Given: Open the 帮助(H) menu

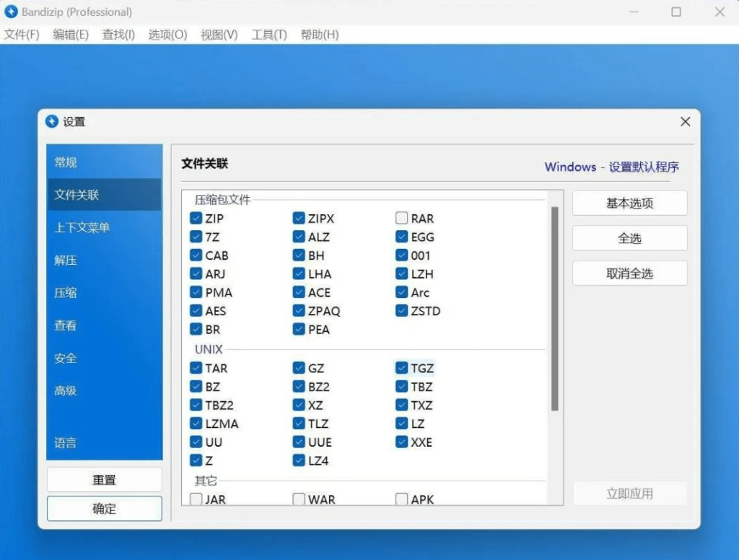Looking at the screenshot, I should [x=319, y=34].
